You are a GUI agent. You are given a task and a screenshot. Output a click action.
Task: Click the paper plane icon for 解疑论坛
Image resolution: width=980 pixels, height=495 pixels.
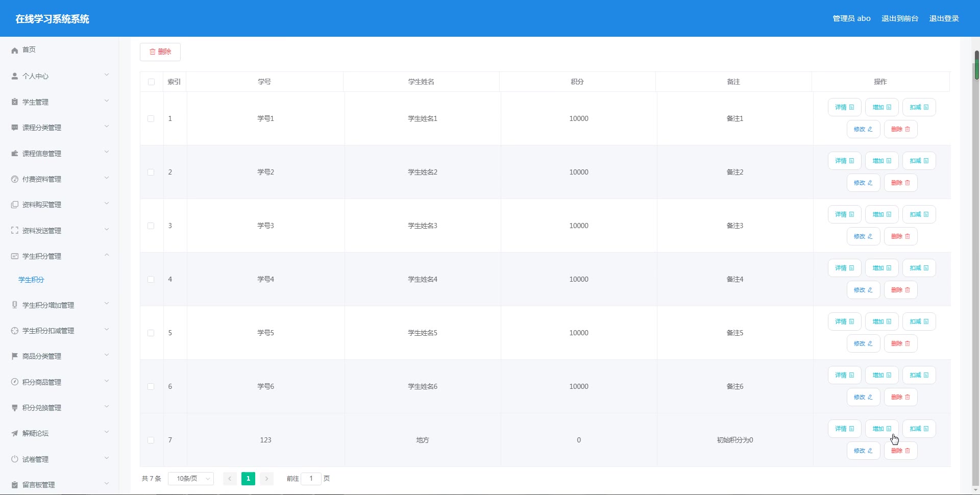pyautogui.click(x=15, y=433)
